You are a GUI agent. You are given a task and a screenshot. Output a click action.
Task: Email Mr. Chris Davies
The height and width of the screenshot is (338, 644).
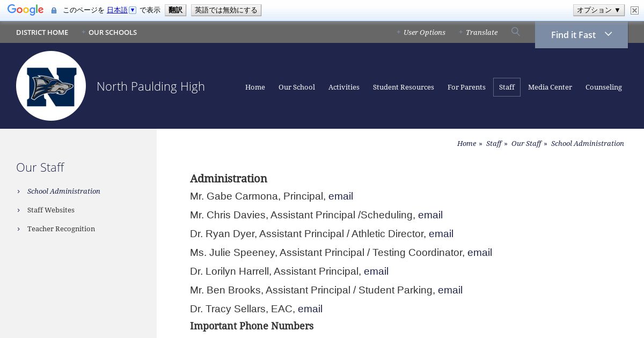430,215
